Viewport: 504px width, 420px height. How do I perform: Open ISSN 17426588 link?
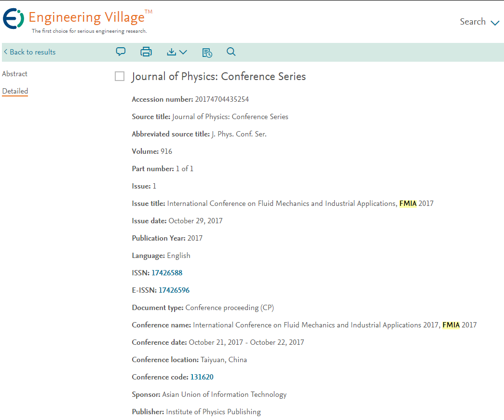tap(167, 273)
